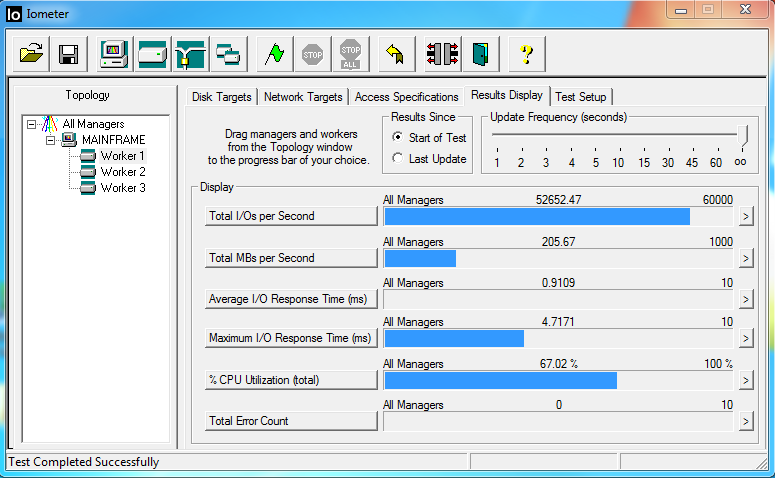The width and height of the screenshot is (775, 478).
Task: Start tests with the green flag icon
Action: [275, 54]
